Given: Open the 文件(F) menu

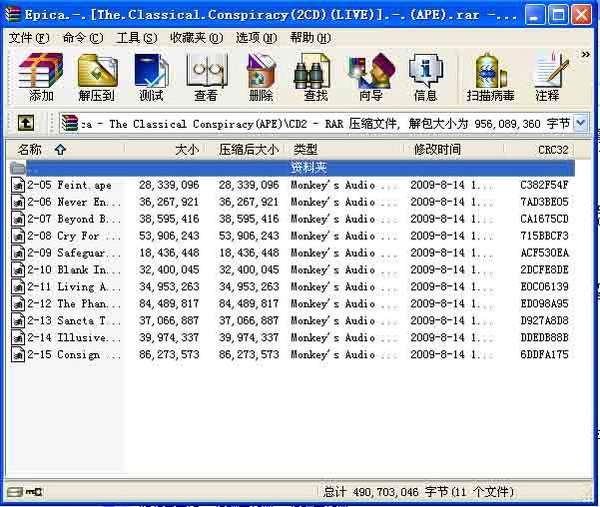Looking at the screenshot, I should 29,38.
